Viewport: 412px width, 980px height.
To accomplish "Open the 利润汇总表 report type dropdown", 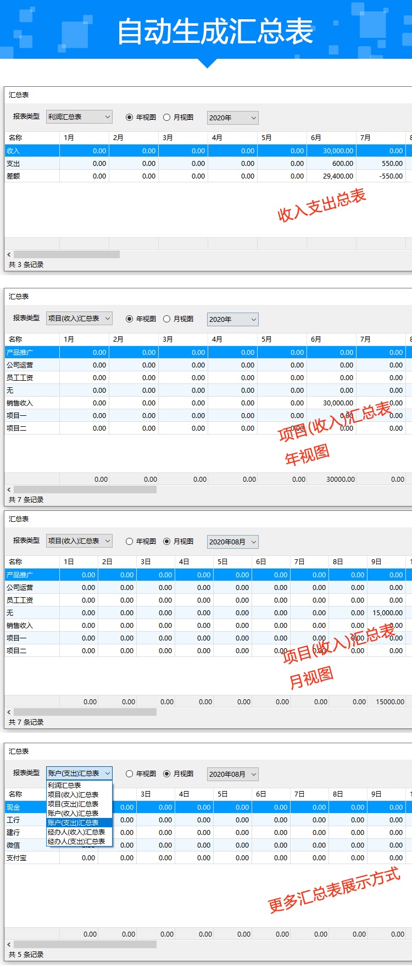I will coord(79,116).
